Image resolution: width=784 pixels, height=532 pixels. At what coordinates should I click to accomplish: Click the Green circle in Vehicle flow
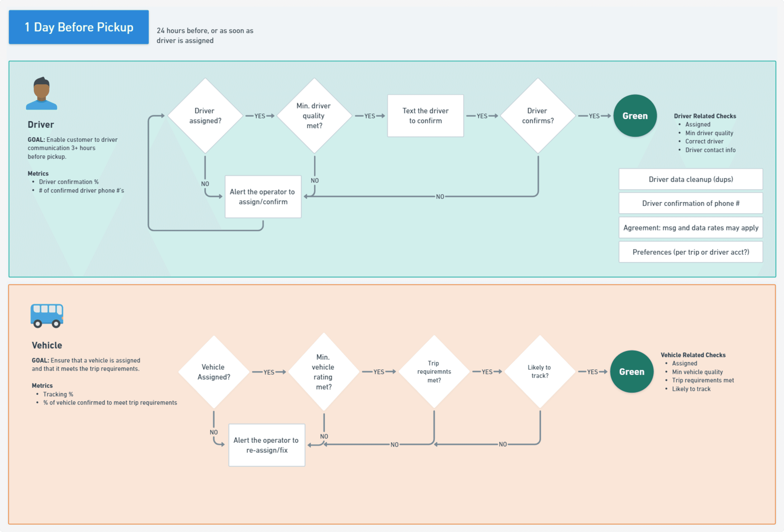click(631, 371)
